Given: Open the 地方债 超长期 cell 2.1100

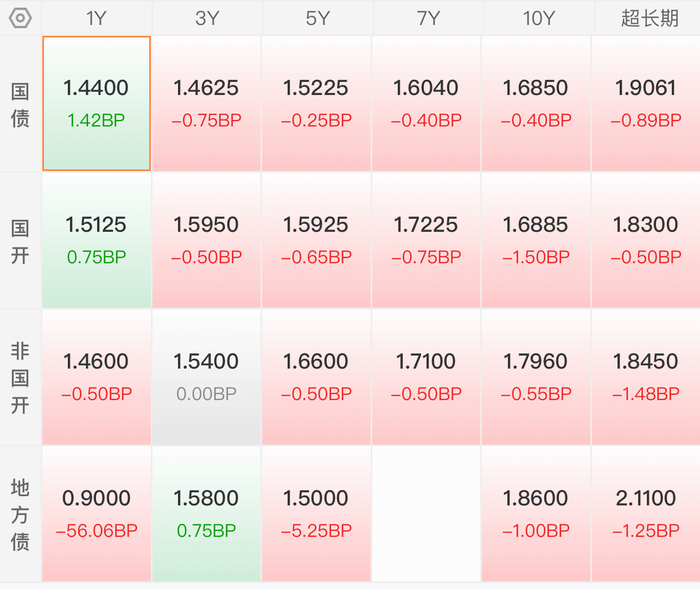Looking at the screenshot, I should [646, 514].
